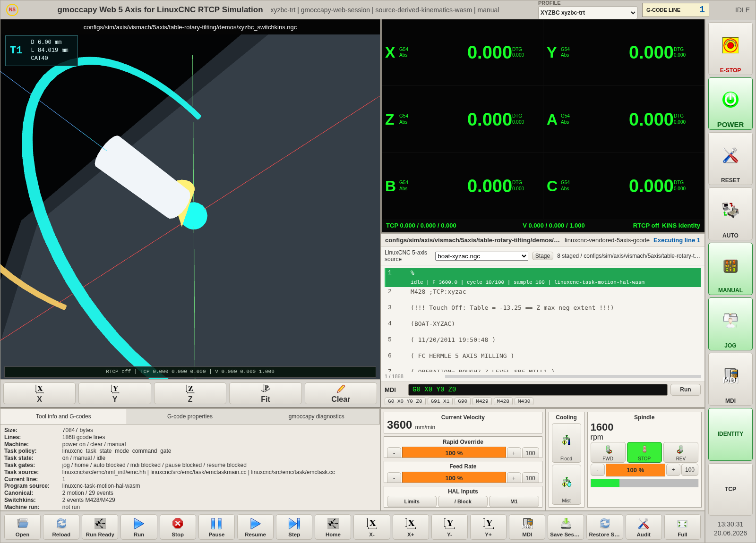Start spindle forward with FWD
The width and height of the screenshot is (756, 543).
tap(608, 452)
